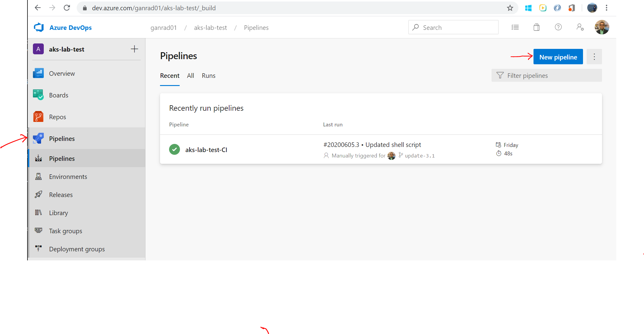This screenshot has width=644, height=334.
Task: Open Environments in the sidebar
Action: point(68,177)
